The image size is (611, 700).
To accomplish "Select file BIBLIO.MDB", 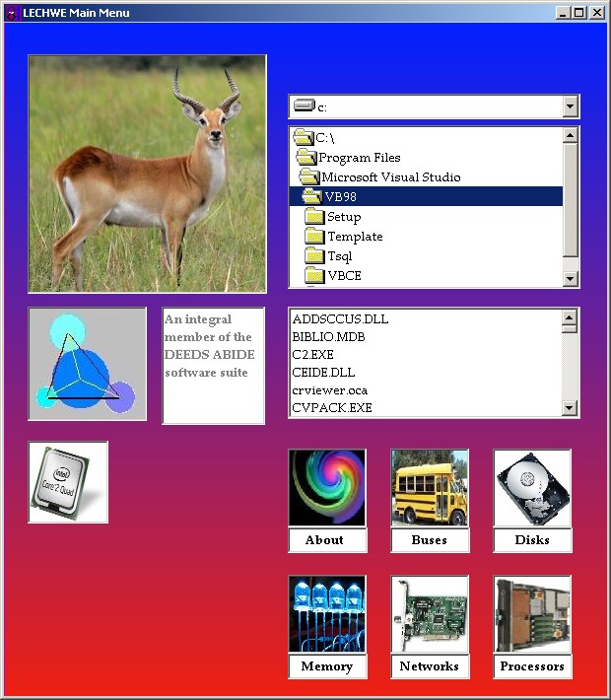I will [x=328, y=337].
